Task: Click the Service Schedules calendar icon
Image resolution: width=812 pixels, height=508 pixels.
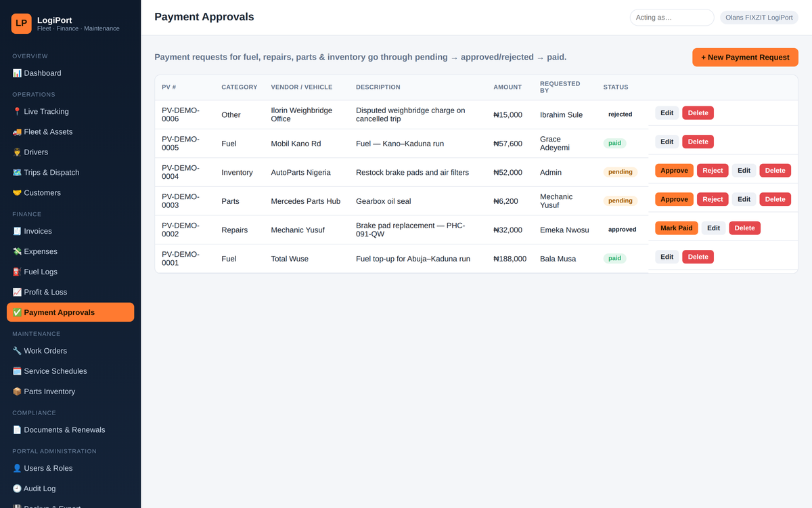Action: click(17, 371)
